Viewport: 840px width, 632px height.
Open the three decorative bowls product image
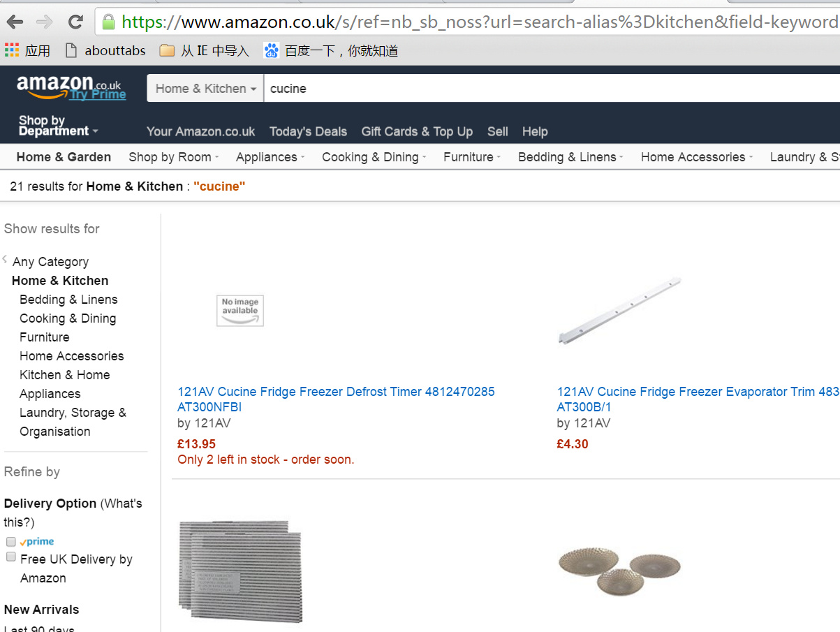point(619,568)
